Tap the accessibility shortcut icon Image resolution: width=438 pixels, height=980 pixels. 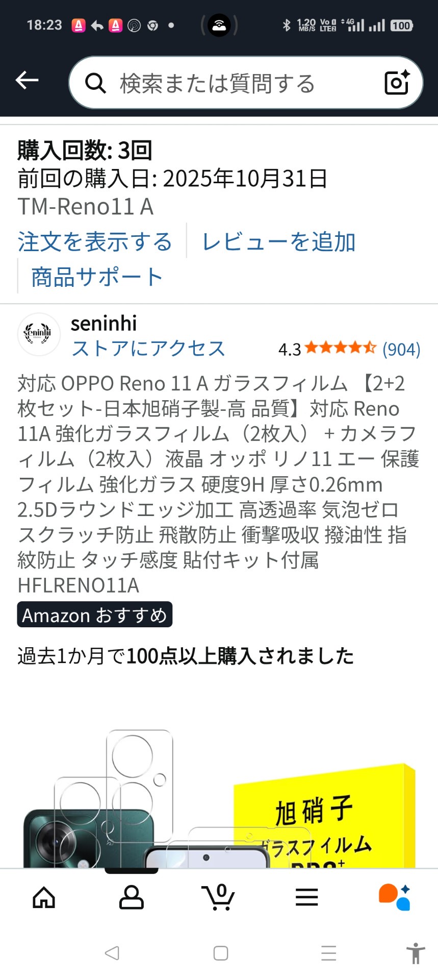416,953
